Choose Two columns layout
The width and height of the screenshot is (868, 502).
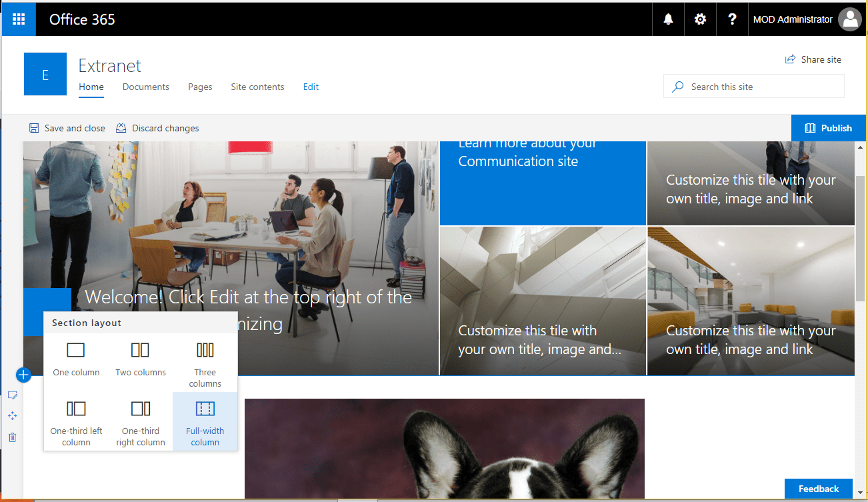(x=141, y=358)
